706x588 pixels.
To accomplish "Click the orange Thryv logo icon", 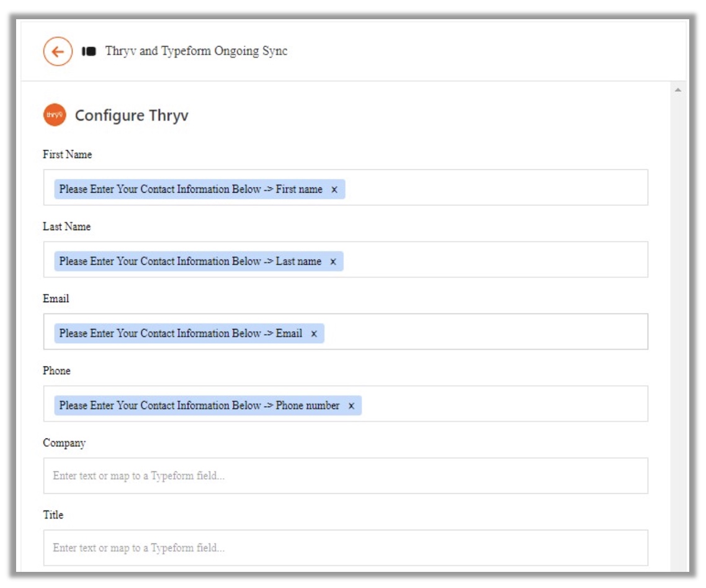I will point(55,115).
